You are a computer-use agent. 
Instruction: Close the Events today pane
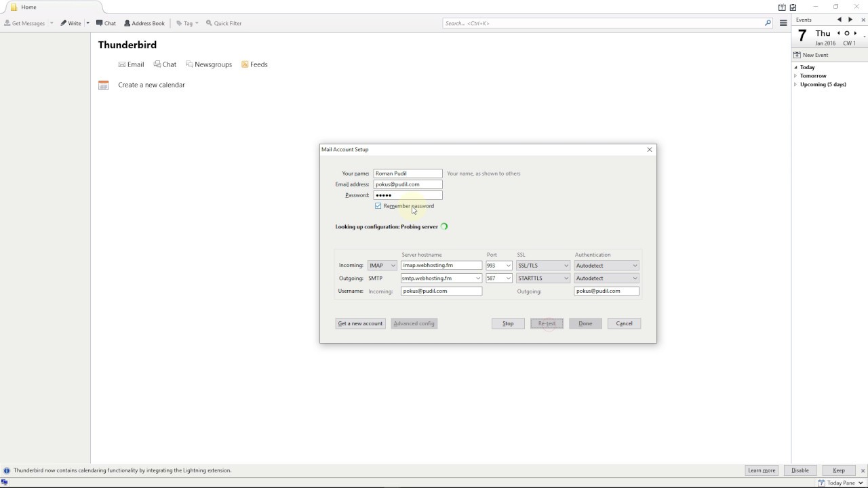tap(863, 20)
